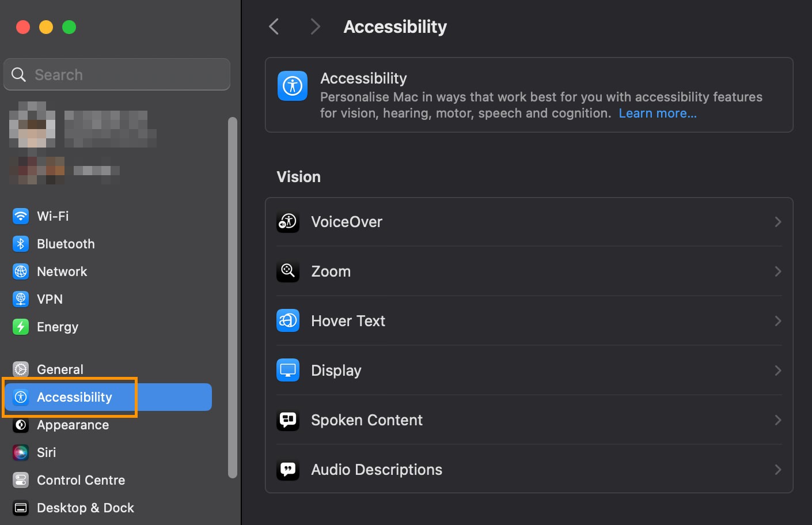Click the Hover Text label
The width and height of the screenshot is (812, 525).
[348, 321]
